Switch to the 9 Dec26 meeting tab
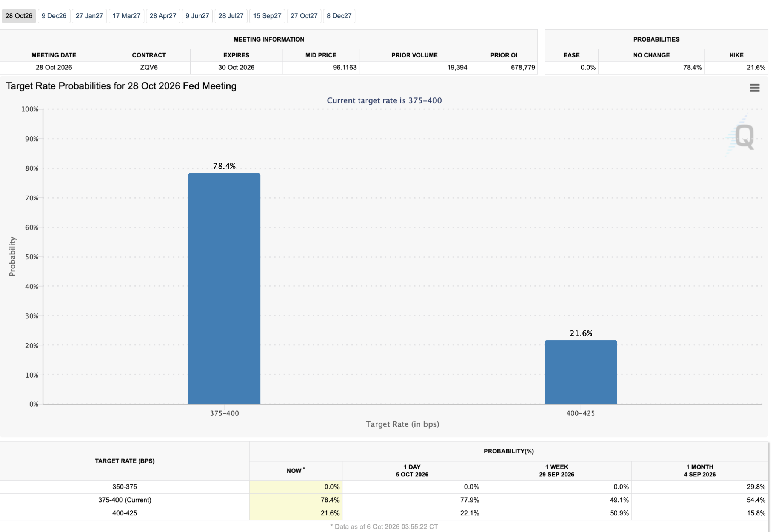The height and width of the screenshot is (532, 773). [54, 16]
